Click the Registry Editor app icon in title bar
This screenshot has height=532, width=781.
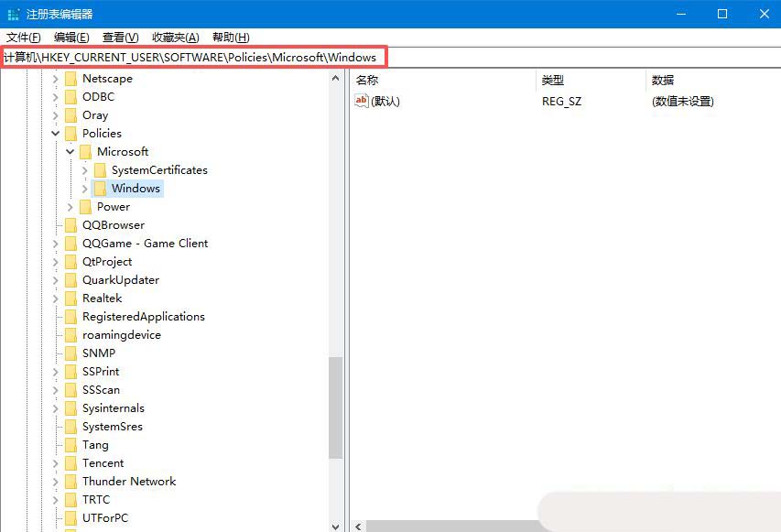coord(14,15)
